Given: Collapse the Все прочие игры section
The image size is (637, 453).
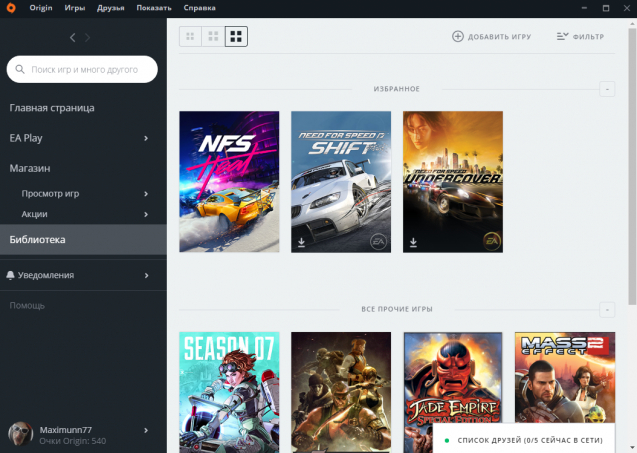Looking at the screenshot, I should pos(607,310).
